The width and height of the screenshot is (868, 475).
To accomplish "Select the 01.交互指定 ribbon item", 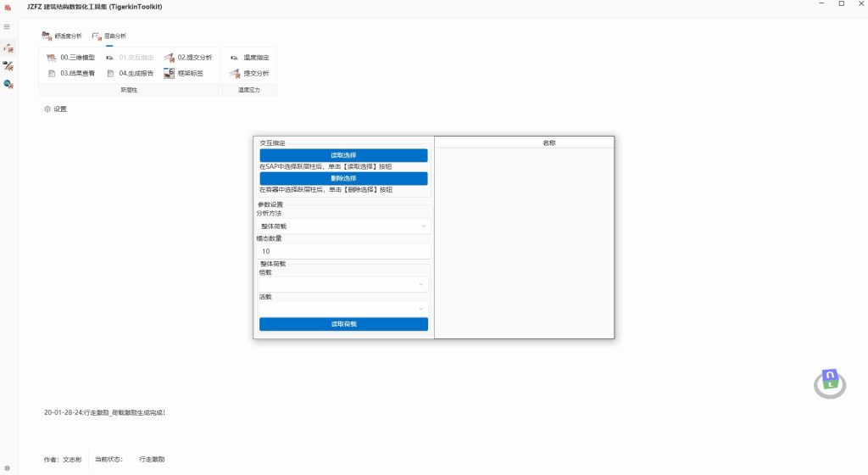I will pyautogui.click(x=130, y=58).
